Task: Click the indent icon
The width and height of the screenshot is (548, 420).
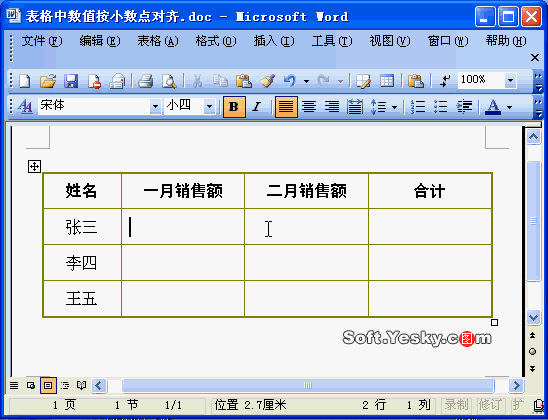Action: pos(464,107)
